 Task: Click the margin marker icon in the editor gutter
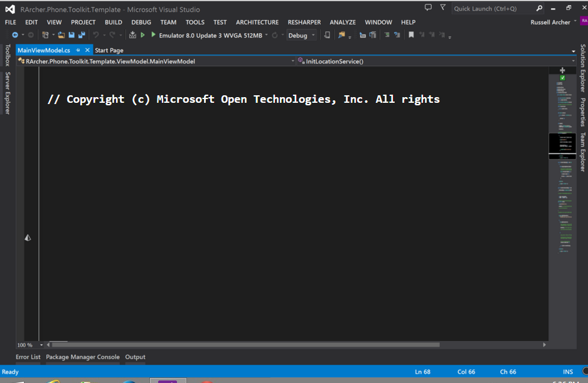click(28, 238)
